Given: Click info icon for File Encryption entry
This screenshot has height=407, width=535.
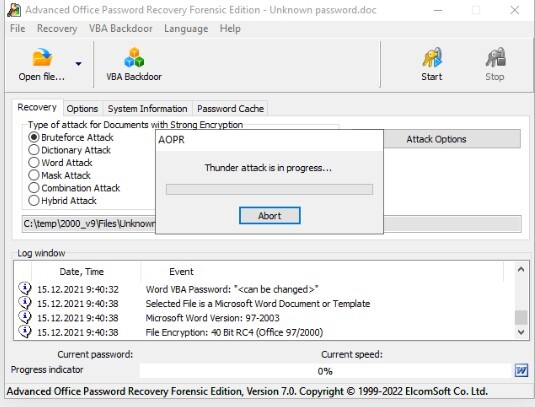Looking at the screenshot, I should (25, 332).
